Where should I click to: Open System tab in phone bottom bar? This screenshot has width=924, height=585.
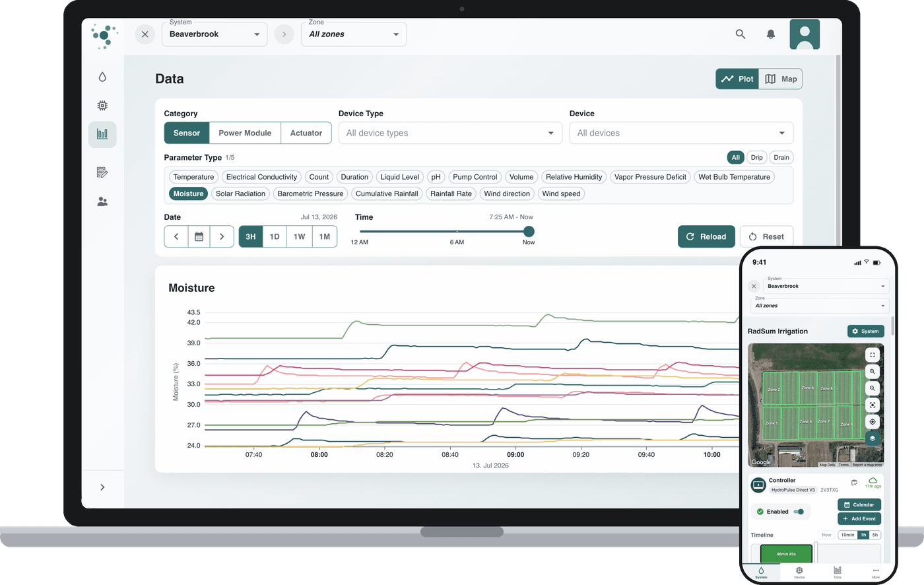click(x=761, y=572)
